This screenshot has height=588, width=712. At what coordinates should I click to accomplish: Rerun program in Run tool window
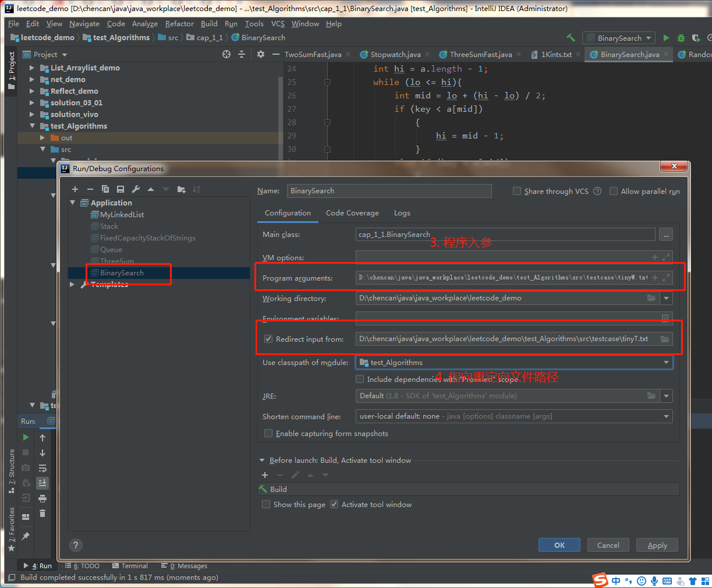26,437
